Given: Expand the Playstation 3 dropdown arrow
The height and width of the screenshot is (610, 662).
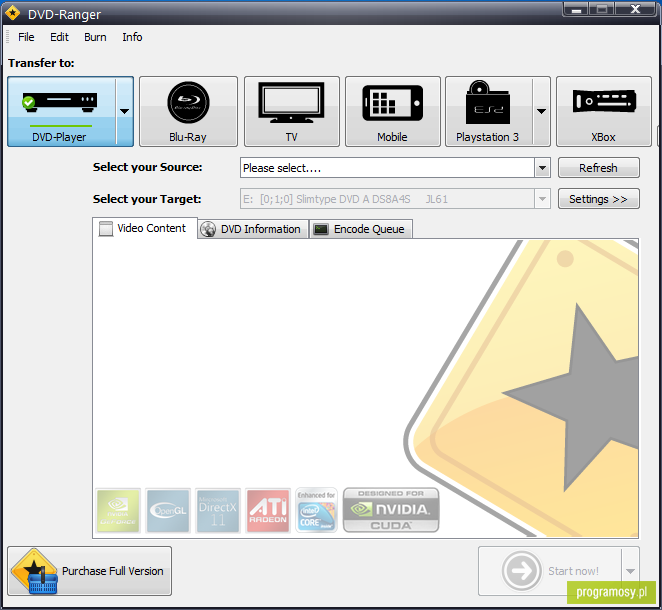Looking at the screenshot, I should 541,111.
